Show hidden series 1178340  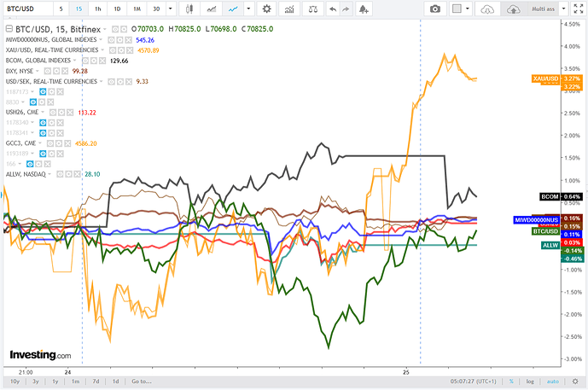coord(43,123)
